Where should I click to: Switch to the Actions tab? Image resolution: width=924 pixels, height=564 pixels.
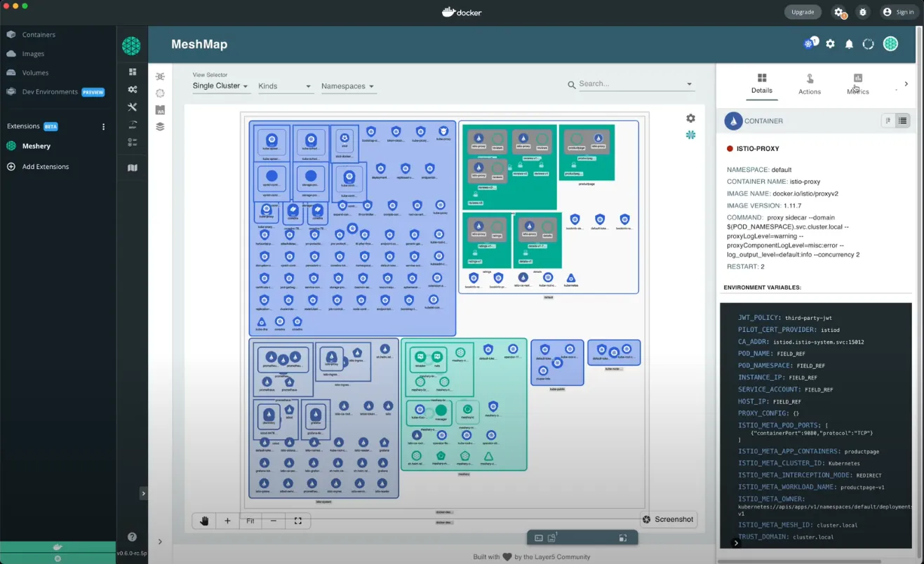809,85
